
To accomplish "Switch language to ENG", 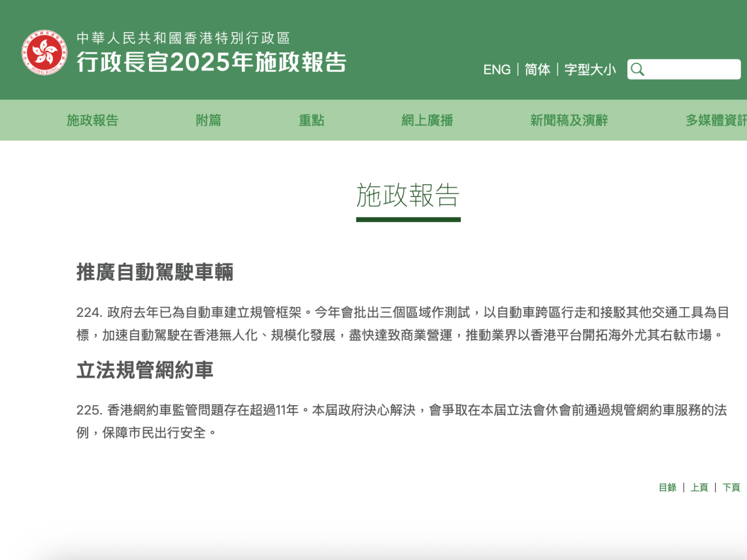I will tap(497, 69).
